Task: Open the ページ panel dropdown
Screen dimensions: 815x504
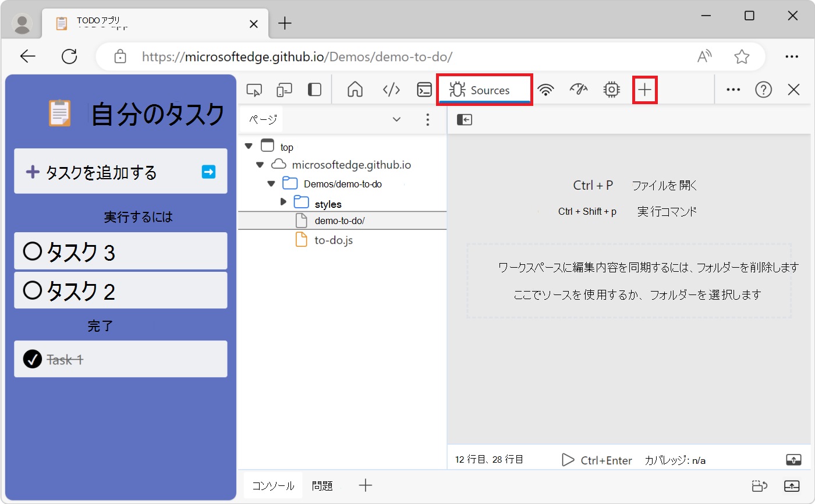Action: click(396, 119)
